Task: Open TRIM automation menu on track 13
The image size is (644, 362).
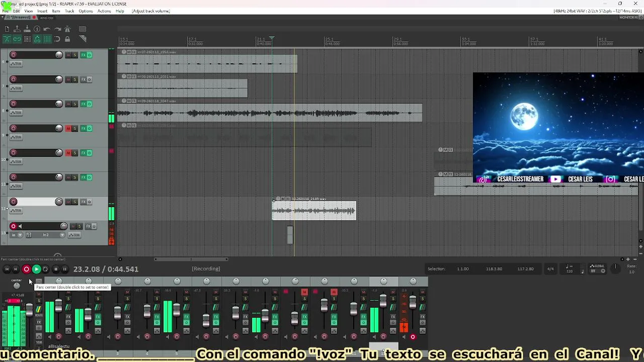Action: pos(74,235)
